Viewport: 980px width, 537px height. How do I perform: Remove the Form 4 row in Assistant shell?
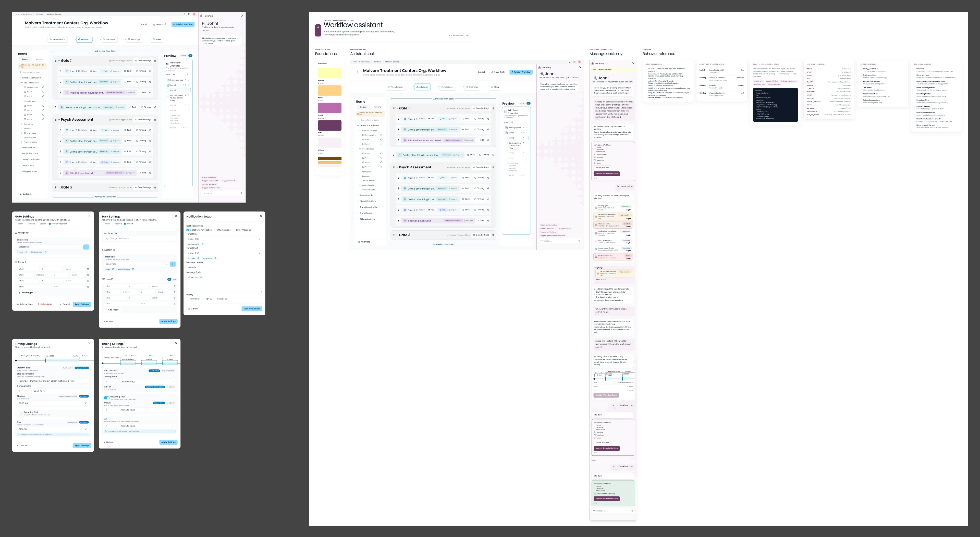(488, 210)
